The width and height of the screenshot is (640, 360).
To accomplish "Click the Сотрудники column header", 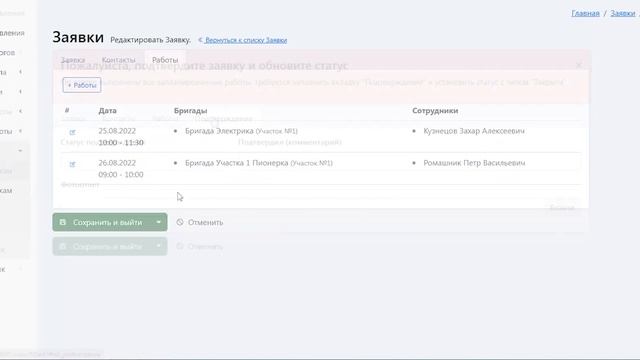I will [435, 111].
